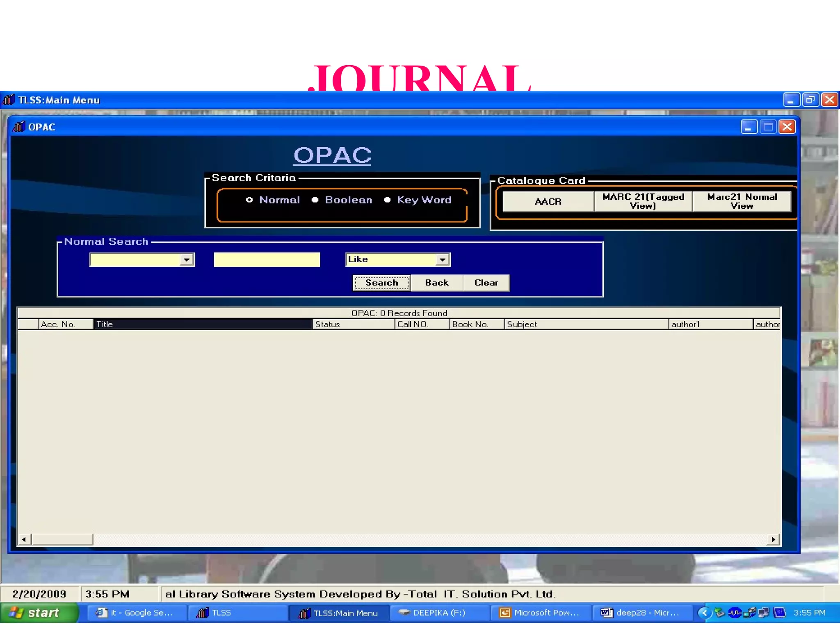Click the blue monitor tray icon
This screenshot has width=840, height=630.
click(x=779, y=613)
